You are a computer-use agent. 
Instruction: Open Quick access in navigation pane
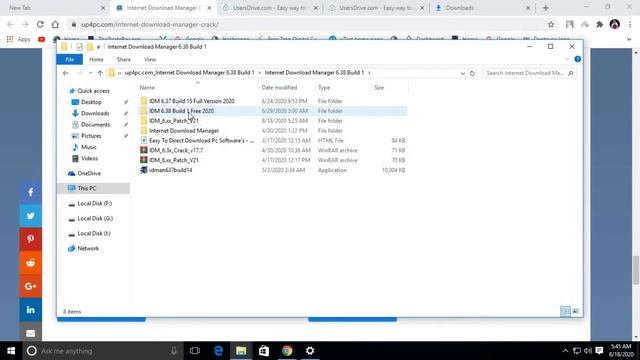(93, 91)
